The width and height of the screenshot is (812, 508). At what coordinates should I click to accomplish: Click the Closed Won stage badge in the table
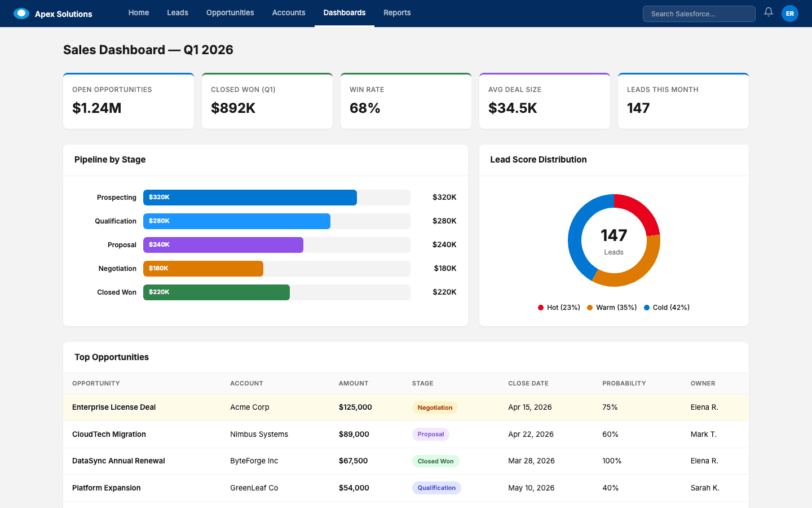click(436, 461)
